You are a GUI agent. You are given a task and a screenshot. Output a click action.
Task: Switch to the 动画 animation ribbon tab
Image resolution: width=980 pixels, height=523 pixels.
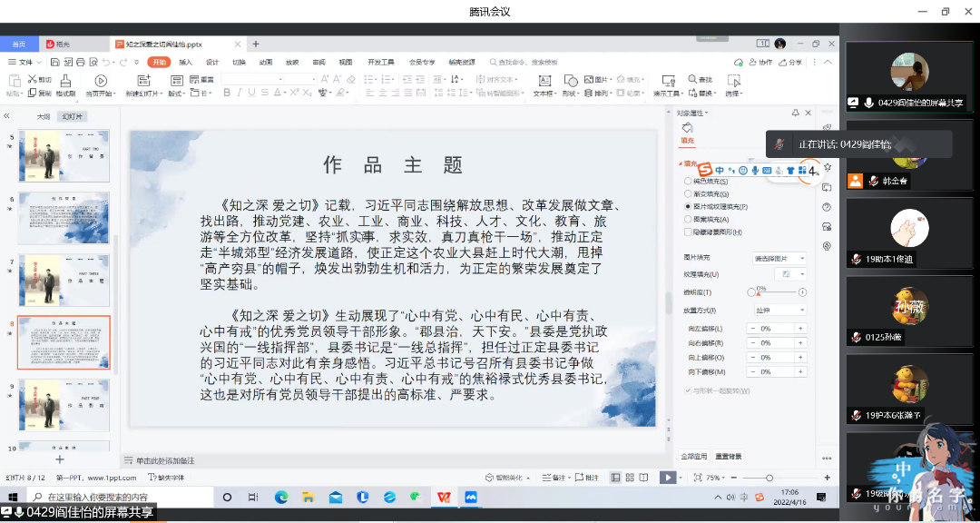coord(265,62)
